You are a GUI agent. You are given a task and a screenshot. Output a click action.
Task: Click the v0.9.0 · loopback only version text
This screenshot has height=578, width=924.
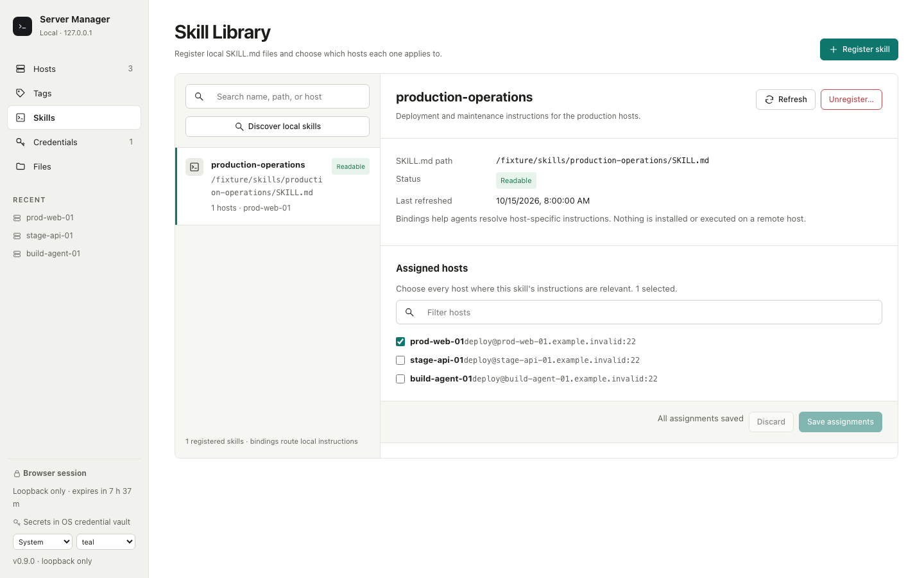[x=53, y=561]
